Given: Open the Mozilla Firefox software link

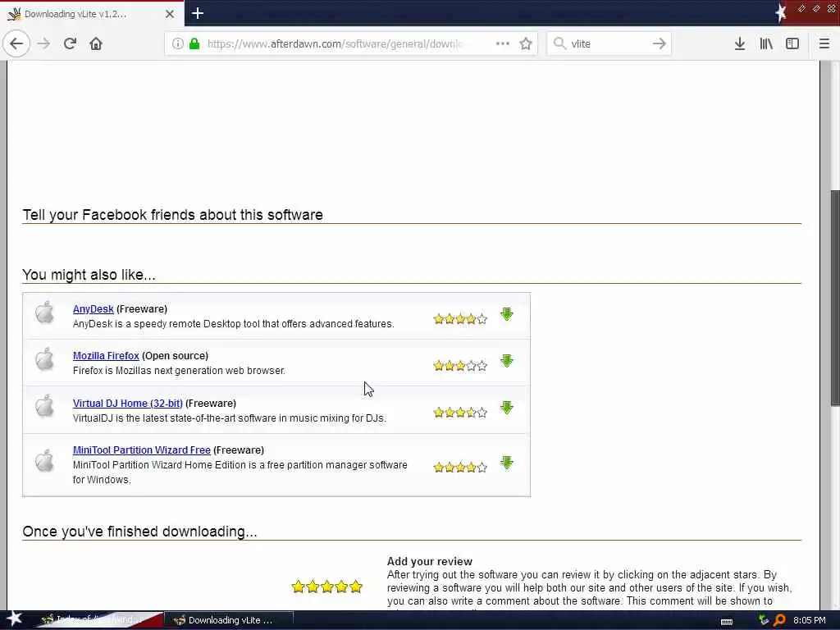Looking at the screenshot, I should coord(106,356).
